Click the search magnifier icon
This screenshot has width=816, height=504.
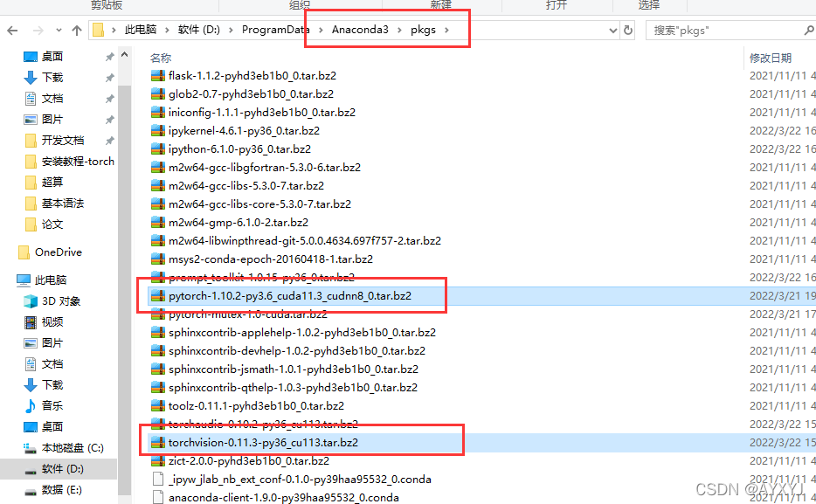[x=810, y=31]
